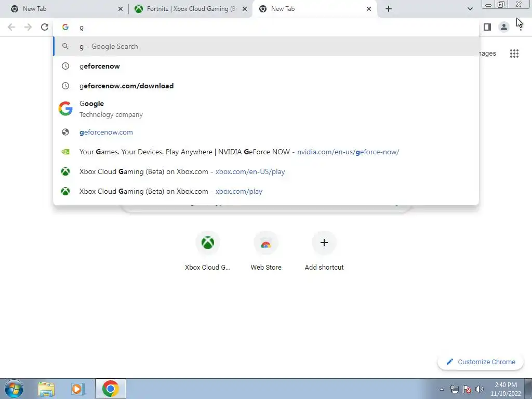Click the clock icon beside geforcenow.com/download
Viewport: 532px width, 399px height.
point(65,86)
